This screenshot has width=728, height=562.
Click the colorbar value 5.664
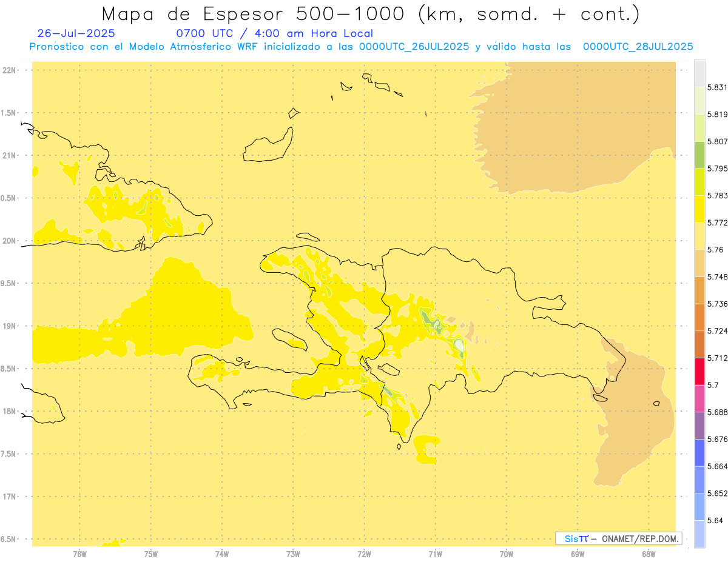[717, 466]
